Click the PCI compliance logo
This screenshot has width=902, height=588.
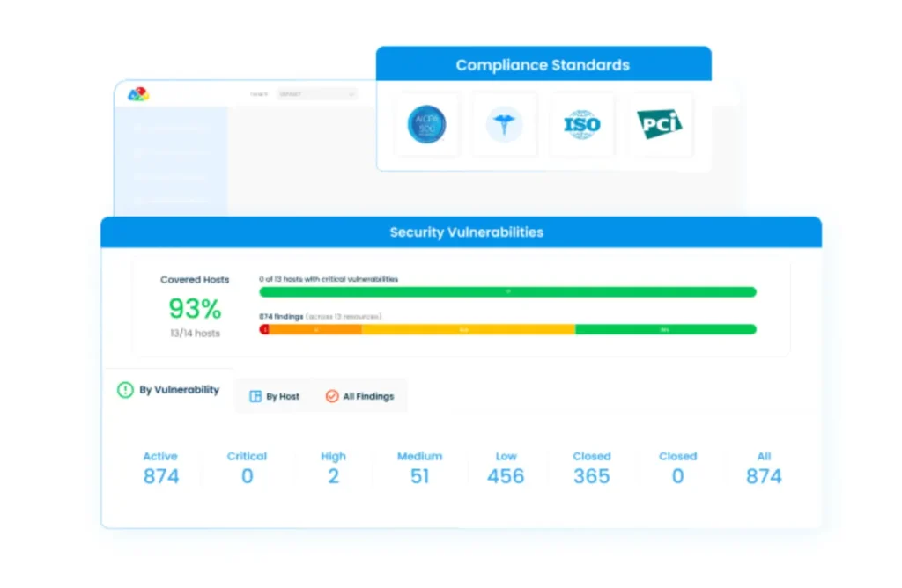click(x=660, y=125)
